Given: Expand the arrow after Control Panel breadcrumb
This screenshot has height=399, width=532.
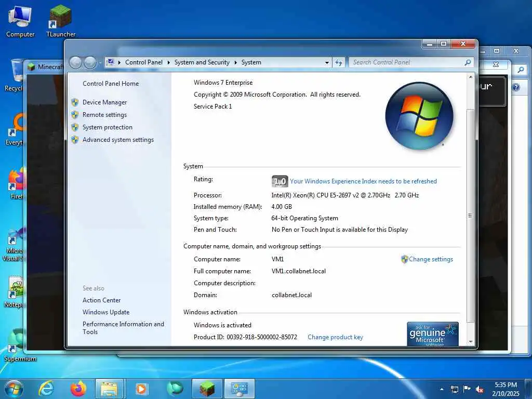Looking at the screenshot, I should point(169,62).
